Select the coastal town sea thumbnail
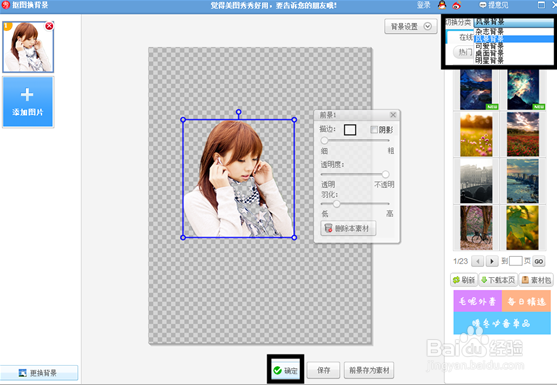The image size is (557, 385). (523, 181)
